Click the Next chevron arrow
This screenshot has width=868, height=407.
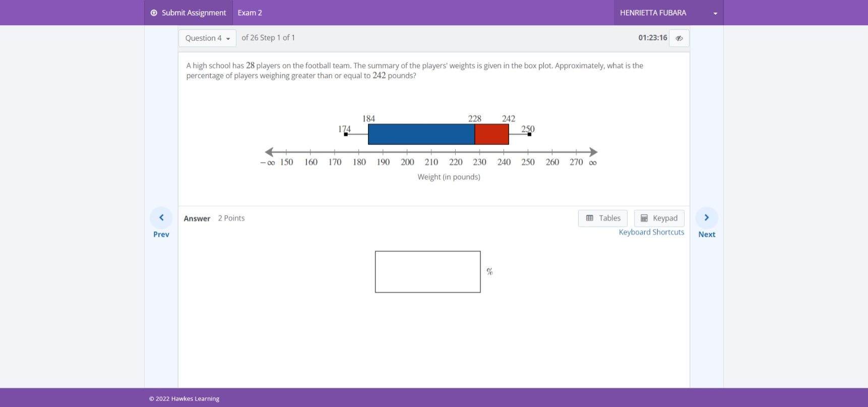pos(707,218)
